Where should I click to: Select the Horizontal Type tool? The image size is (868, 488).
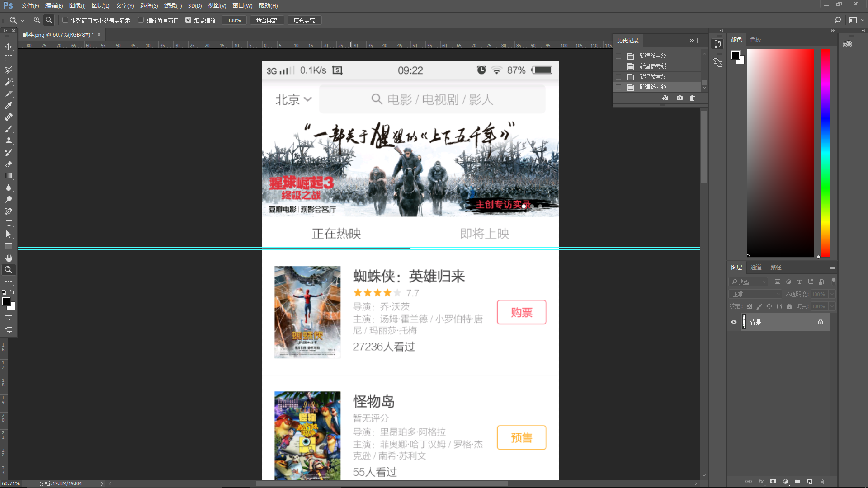[9, 223]
